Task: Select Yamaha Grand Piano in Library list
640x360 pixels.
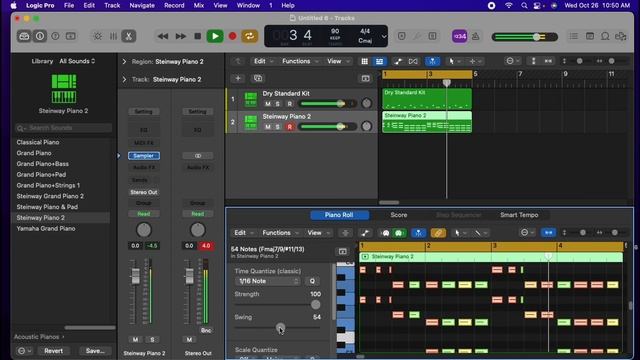Action: point(46,229)
